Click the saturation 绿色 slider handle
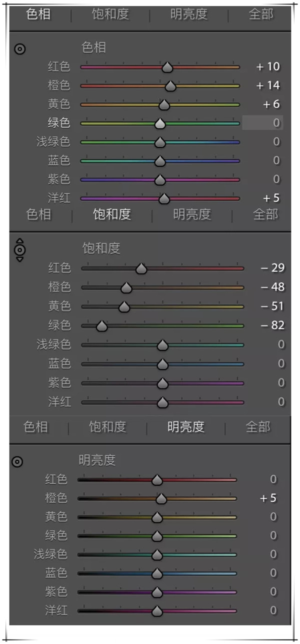The image size is (300, 644). 102,326
